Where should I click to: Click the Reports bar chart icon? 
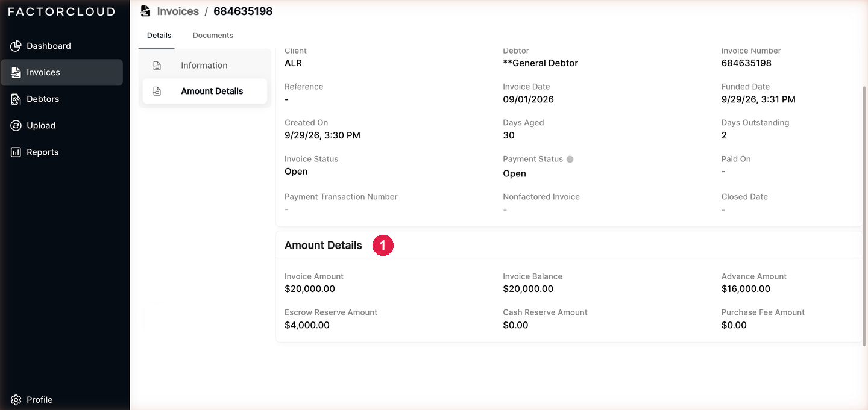click(16, 152)
